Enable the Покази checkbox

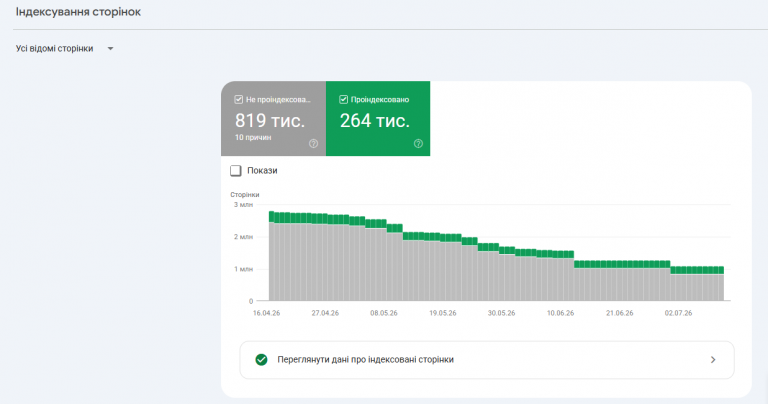tap(236, 170)
